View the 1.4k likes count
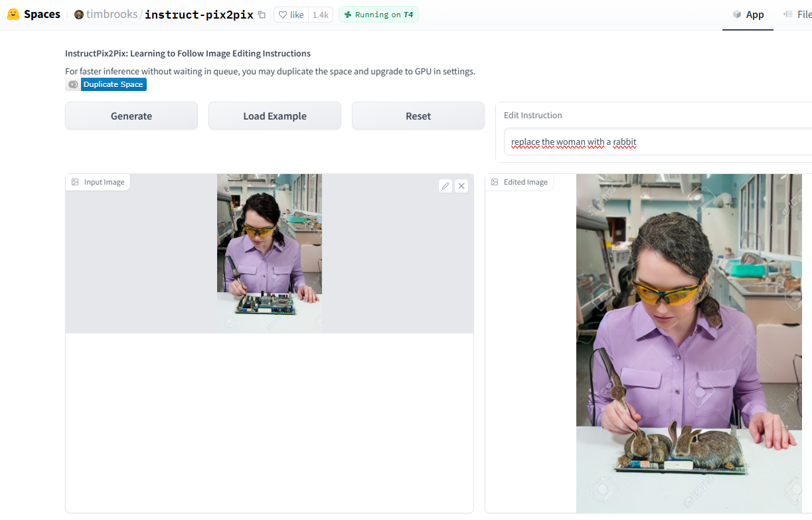Viewport: 812px width, 520px height. [321, 15]
